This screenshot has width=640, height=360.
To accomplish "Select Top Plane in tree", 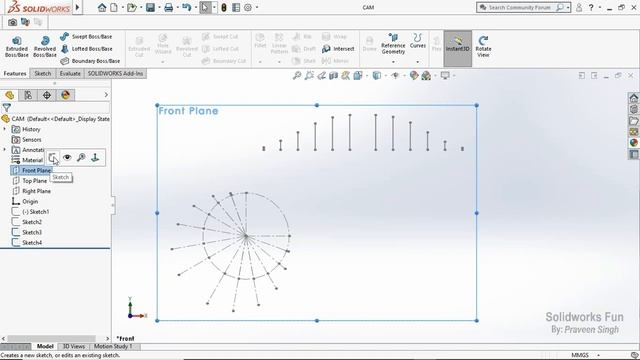I will click(x=29, y=180).
